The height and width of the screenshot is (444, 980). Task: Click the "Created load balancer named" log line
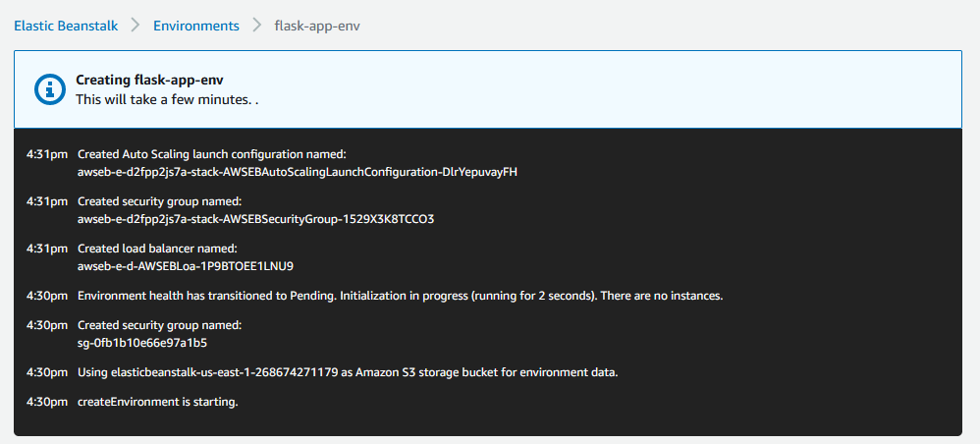click(157, 249)
